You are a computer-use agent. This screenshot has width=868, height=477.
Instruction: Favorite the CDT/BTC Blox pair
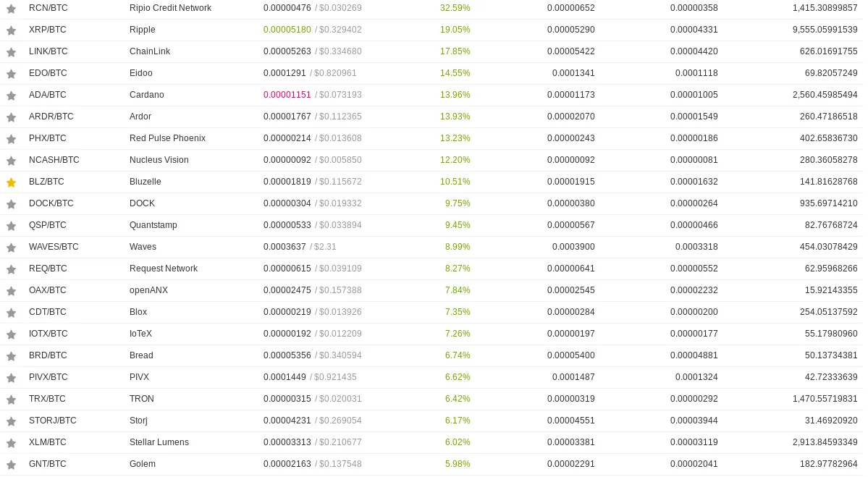(11, 313)
